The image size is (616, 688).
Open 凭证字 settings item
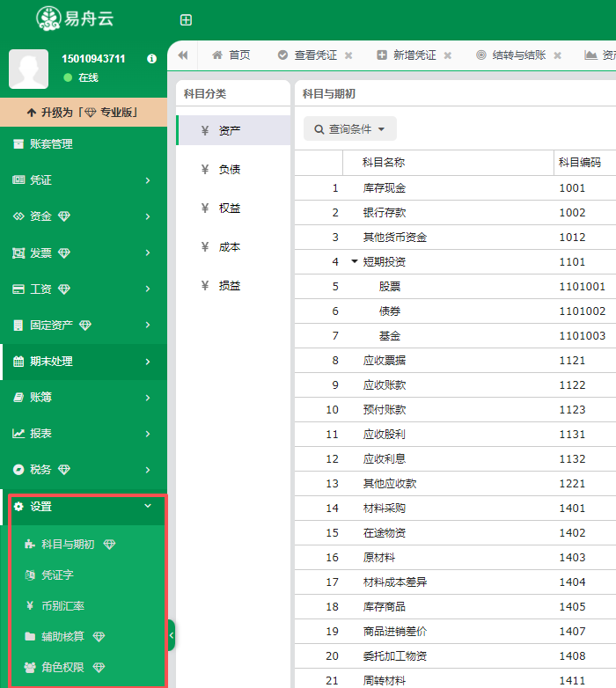57,575
